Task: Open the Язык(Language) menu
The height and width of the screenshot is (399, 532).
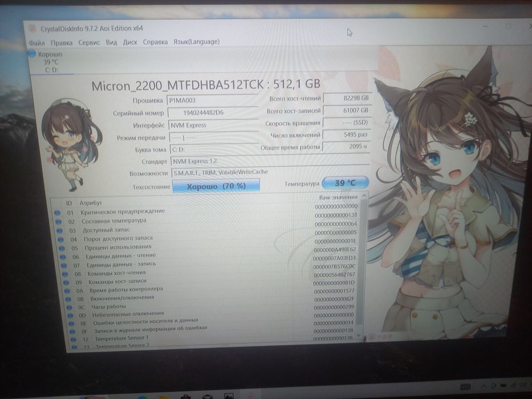Action: coord(197,42)
